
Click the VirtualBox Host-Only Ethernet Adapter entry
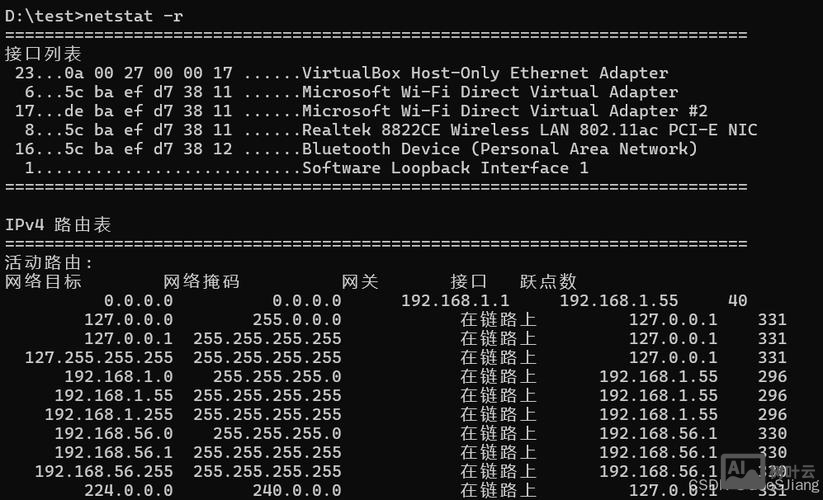point(485,73)
